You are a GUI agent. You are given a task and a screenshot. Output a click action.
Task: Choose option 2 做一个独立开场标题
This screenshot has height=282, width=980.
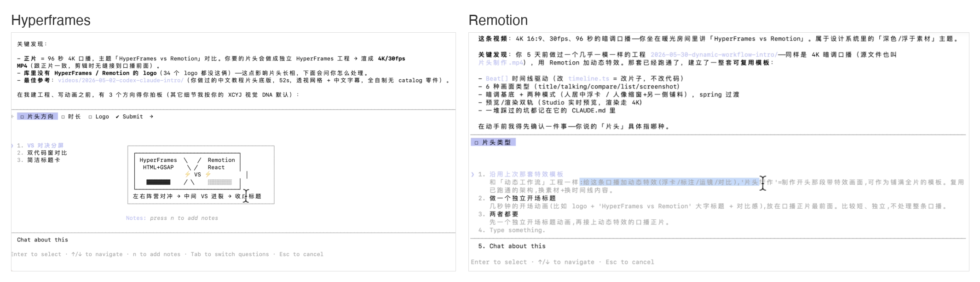pos(517,198)
